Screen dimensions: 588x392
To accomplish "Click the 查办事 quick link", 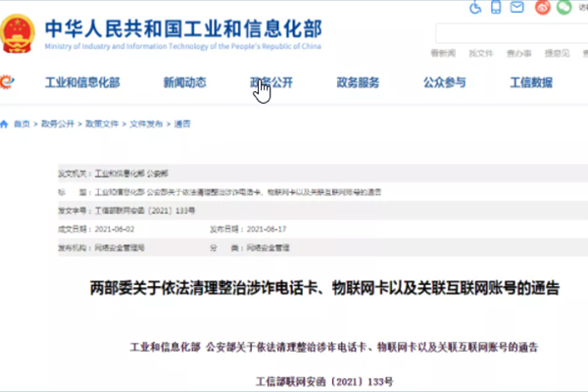I will [519, 53].
